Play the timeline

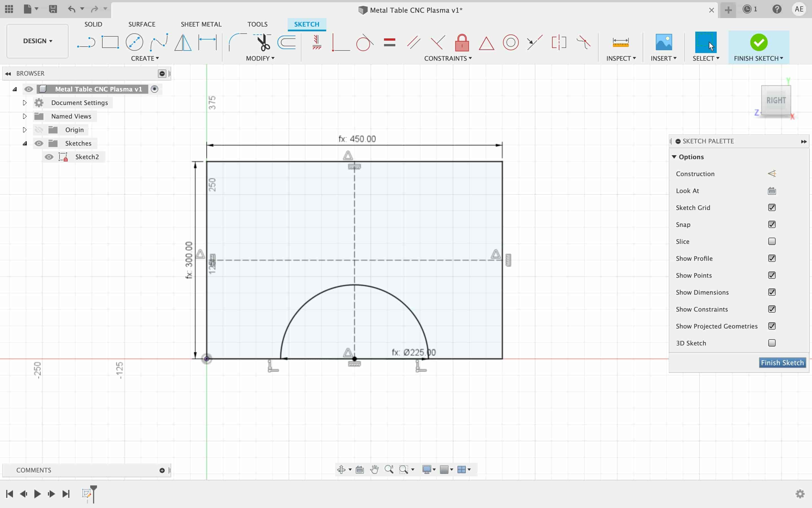tap(37, 494)
